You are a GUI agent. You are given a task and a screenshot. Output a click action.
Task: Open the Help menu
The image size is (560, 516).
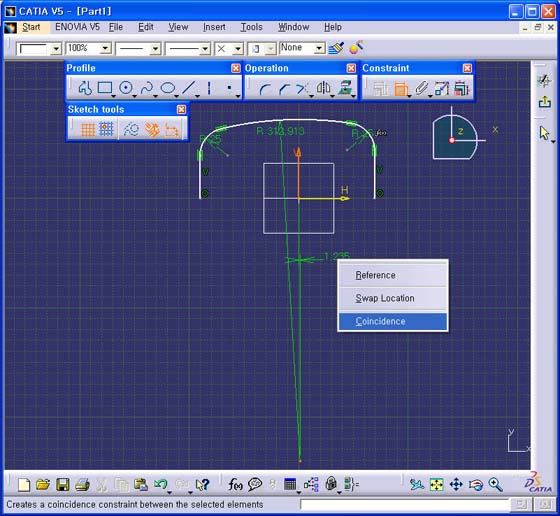pos(333,27)
